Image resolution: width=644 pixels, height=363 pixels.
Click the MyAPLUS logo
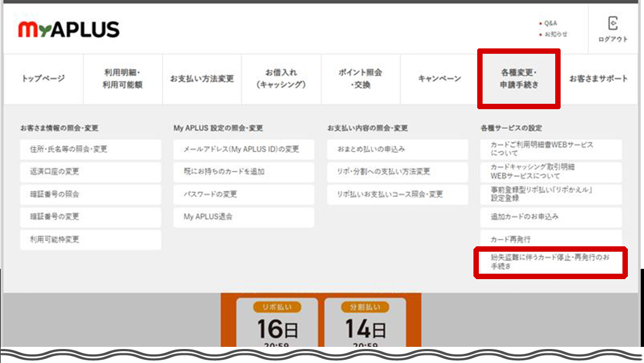coord(68,30)
